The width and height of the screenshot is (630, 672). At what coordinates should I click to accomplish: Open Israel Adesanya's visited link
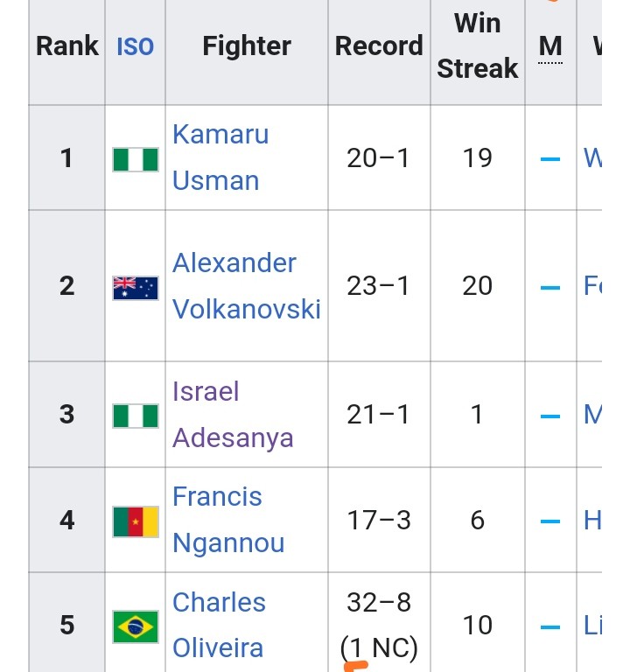point(233,415)
